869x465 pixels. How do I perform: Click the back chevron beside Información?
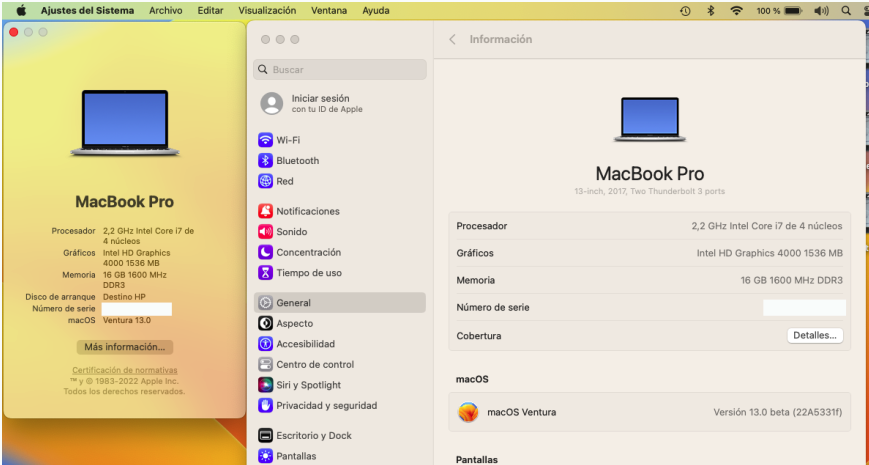[452, 40]
